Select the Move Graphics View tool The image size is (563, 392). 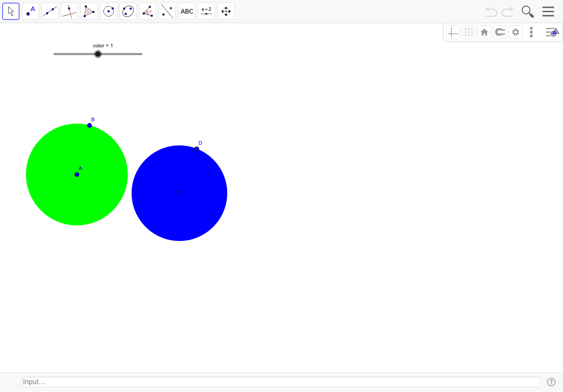[x=226, y=11]
